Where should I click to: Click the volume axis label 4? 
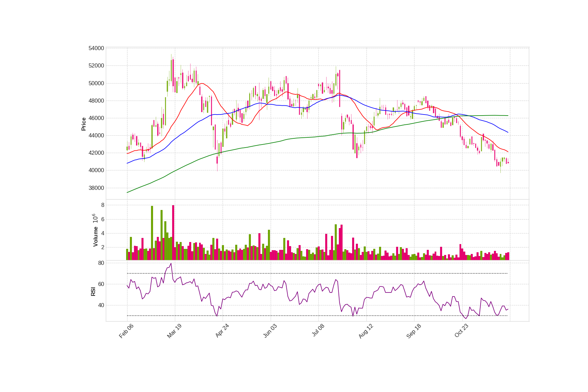coord(103,233)
